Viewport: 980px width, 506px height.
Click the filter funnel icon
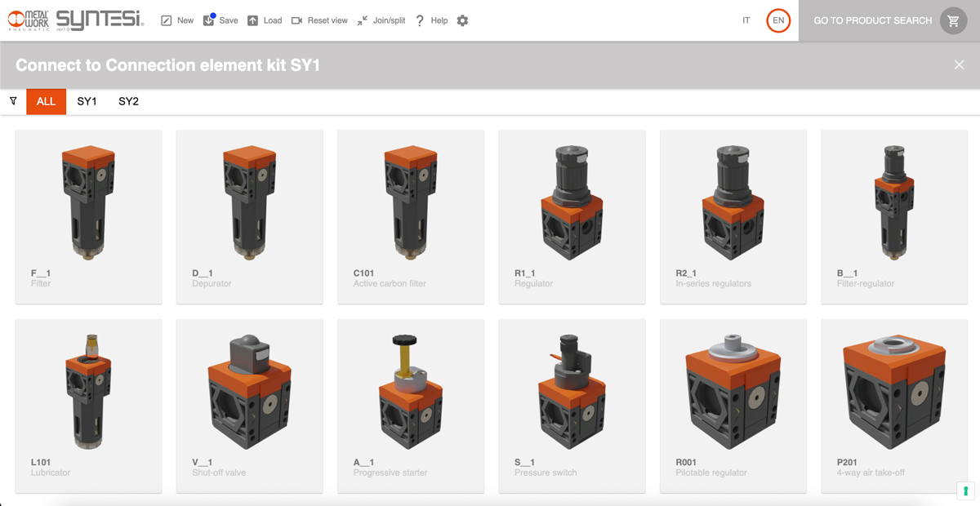pyautogui.click(x=13, y=101)
